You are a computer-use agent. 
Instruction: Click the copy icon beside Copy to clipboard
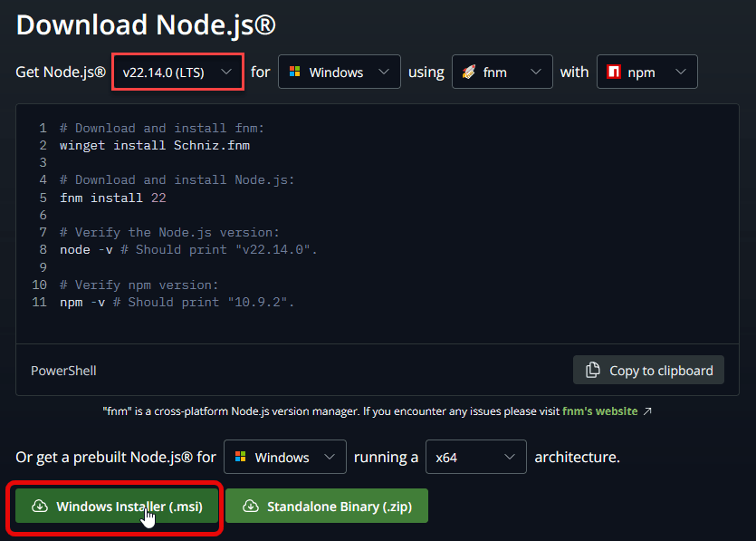pos(593,370)
